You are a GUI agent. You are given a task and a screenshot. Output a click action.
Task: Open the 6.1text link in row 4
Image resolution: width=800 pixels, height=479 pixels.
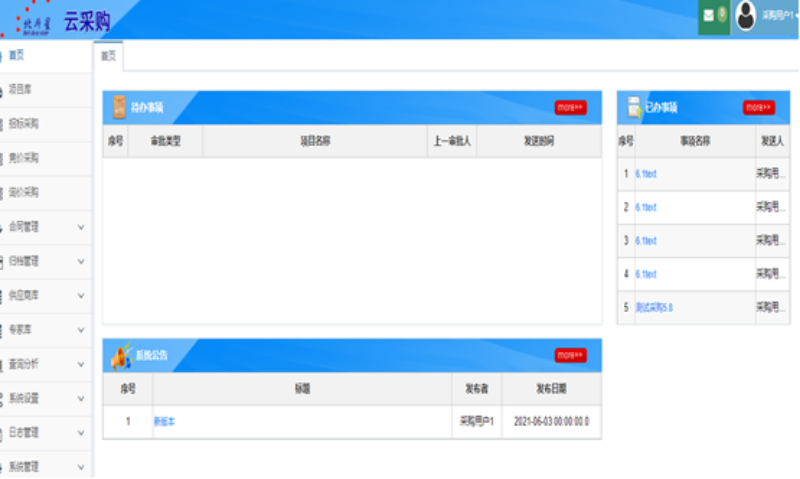pyautogui.click(x=646, y=274)
